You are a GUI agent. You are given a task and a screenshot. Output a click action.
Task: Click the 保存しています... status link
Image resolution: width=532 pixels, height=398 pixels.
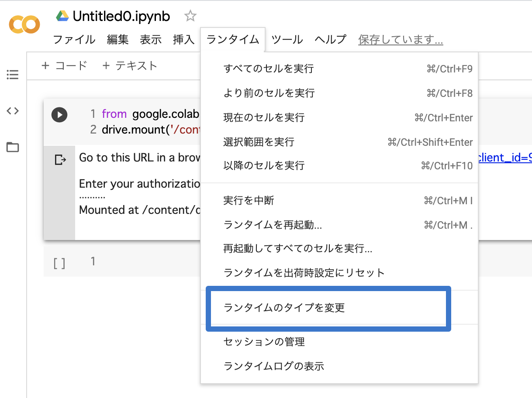(x=401, y=40)
